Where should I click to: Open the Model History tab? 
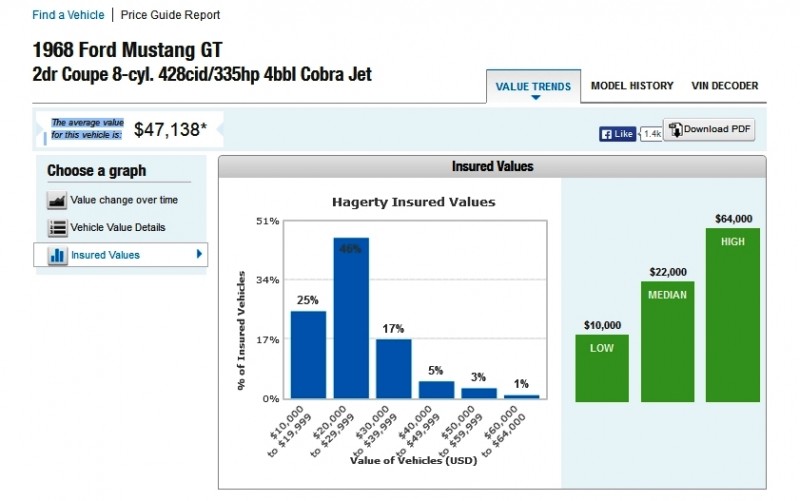click(x=632, y=86)
